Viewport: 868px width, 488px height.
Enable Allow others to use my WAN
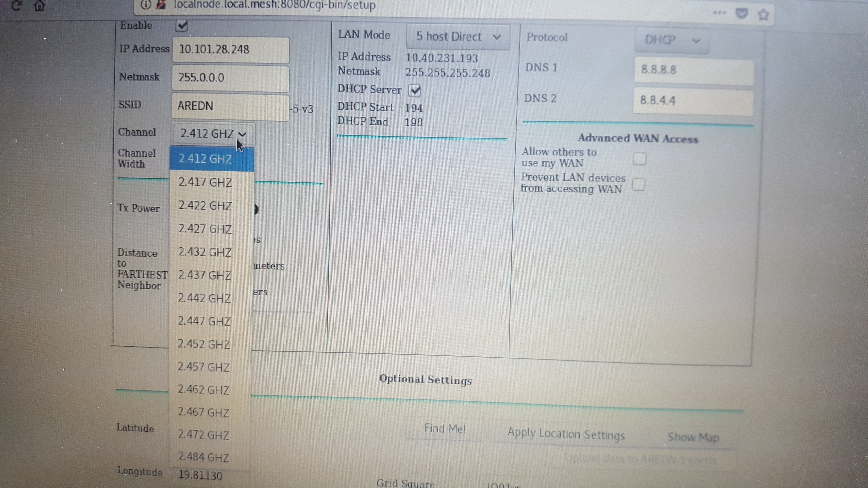(x=640, y=159)
